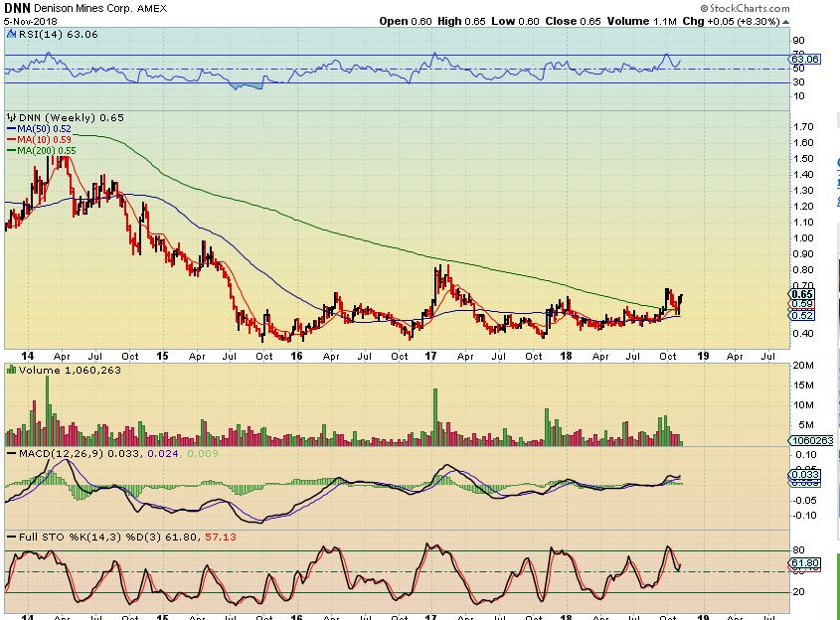This screenshot has width=840, height=620.
Task: Click the 0.40 price axis label
Action: click(x=803, y=334)
